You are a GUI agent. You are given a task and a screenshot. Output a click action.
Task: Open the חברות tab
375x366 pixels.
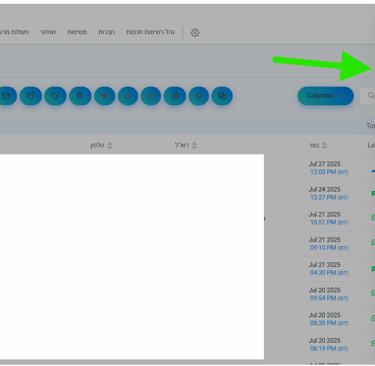[x=107, y=32]
